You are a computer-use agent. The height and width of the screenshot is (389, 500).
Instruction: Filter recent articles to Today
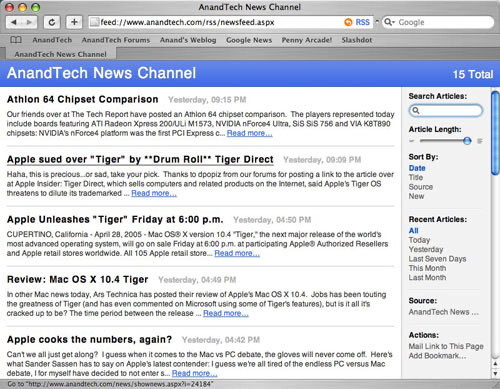(419, 240)
